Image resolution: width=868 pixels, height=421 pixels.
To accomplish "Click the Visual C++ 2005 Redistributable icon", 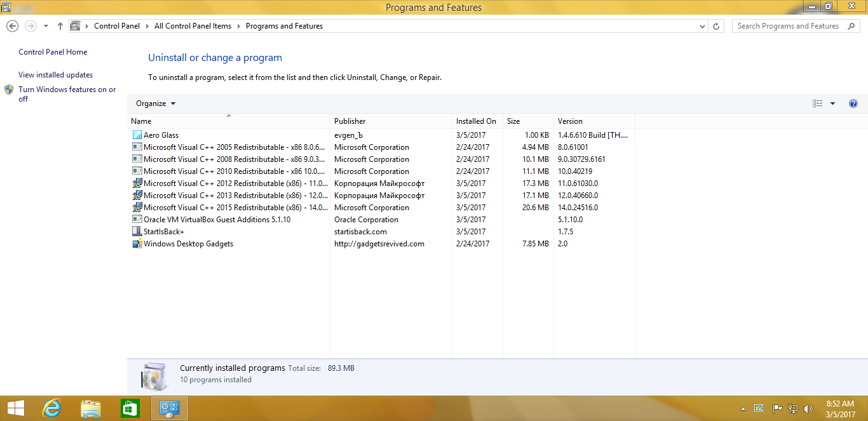I will 137,147.
